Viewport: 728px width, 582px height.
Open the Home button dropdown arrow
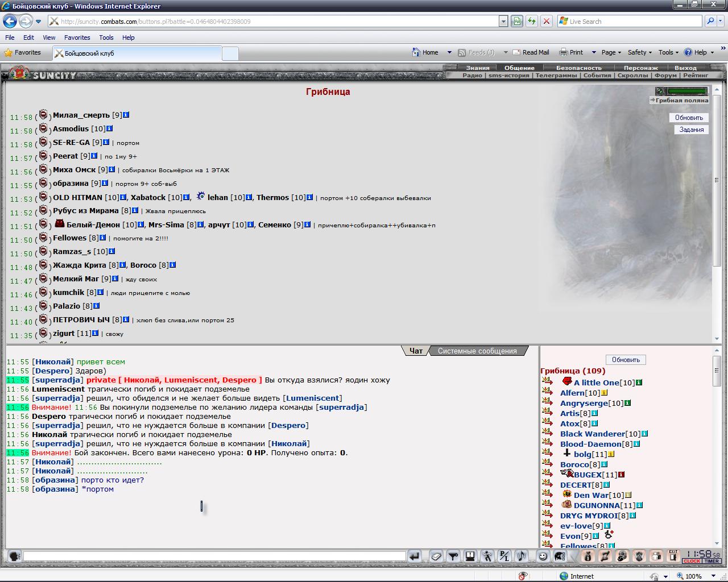(x=449, y=52)
